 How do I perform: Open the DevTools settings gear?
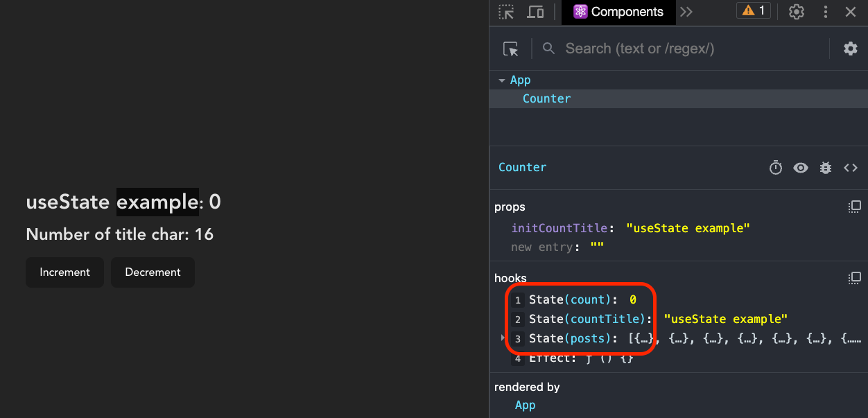tap(796, 12)
